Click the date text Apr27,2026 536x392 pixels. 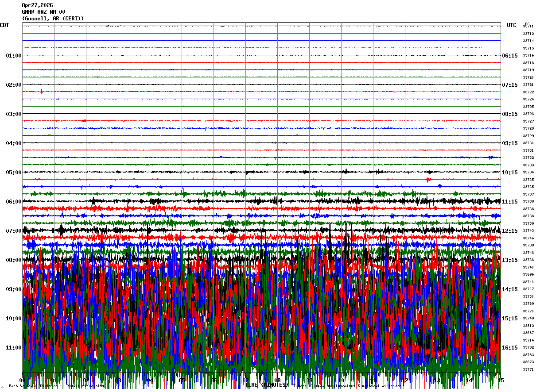pos(37,5)
